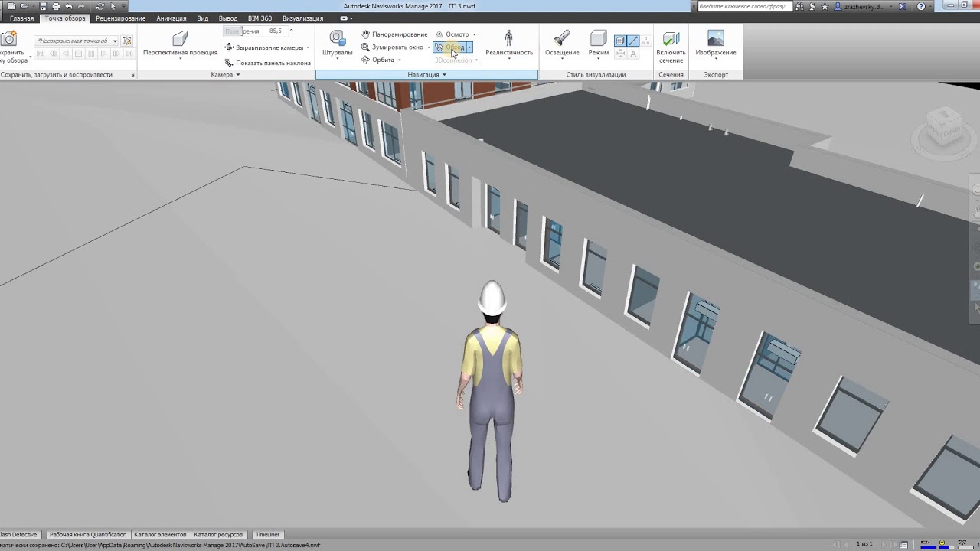Viewport: 980px width, 551px height.
Task: Switch to the Вид ribbon tab
Action: 203,18
